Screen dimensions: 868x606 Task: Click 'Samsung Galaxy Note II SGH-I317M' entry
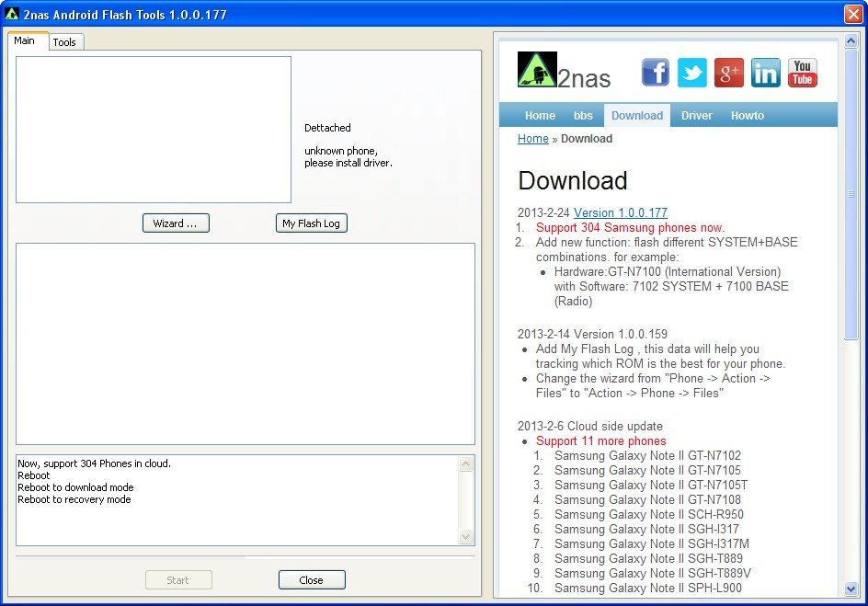tap(652, 544)
